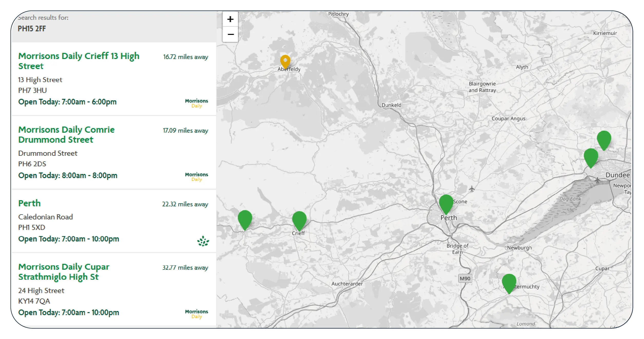The image size is (644, 339).
Task: Zoom in the map with plus button
Action: click(x=230, y=19)
